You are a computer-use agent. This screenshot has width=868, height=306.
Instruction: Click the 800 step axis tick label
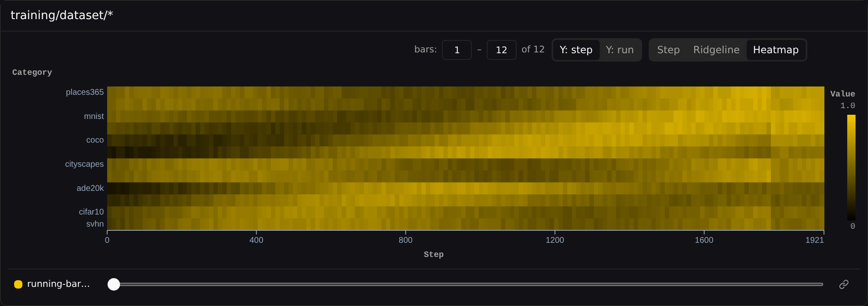pos(405,240)
